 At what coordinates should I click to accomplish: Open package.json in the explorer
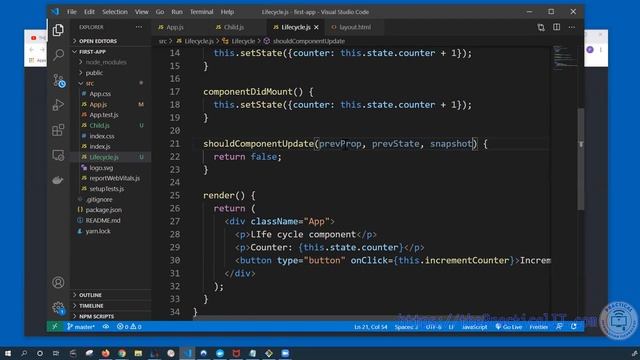111,210
